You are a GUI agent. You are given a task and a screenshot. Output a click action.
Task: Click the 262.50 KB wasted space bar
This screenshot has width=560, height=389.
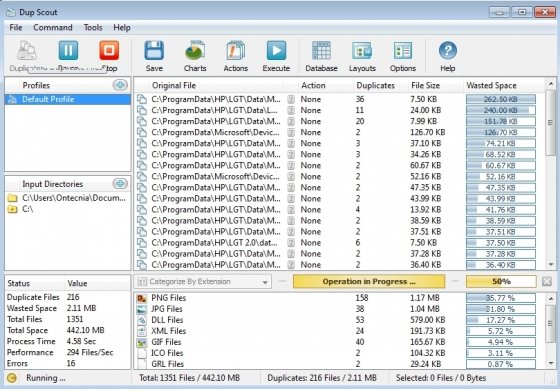coord(501,99)
